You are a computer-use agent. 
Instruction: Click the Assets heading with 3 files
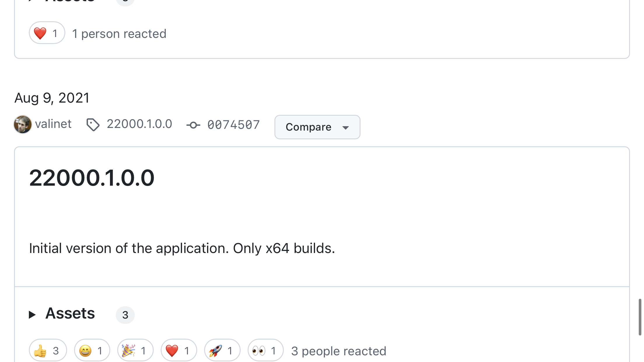(70, 314)
